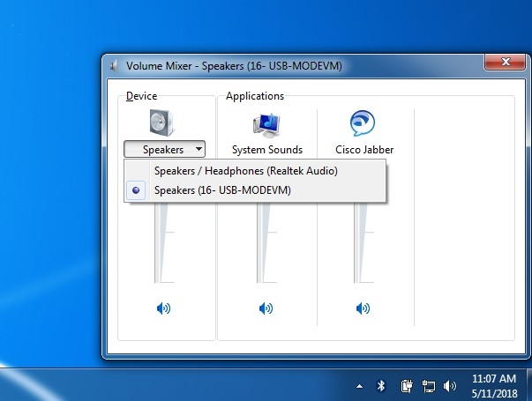This screenshot has width=532, height=401.
Task: Select Speakers (16- USB-MODEVM) option
Action: 255,190
